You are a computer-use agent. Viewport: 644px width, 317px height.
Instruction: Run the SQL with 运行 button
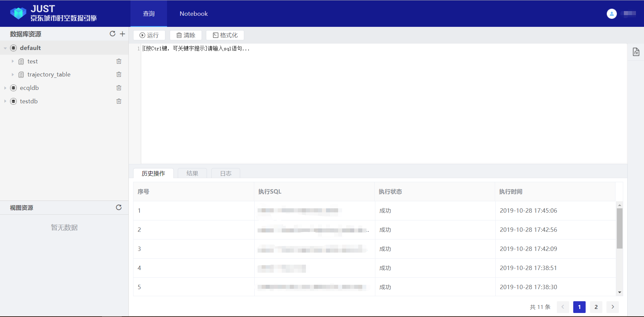pyautogui.click(x=149, y=35)
